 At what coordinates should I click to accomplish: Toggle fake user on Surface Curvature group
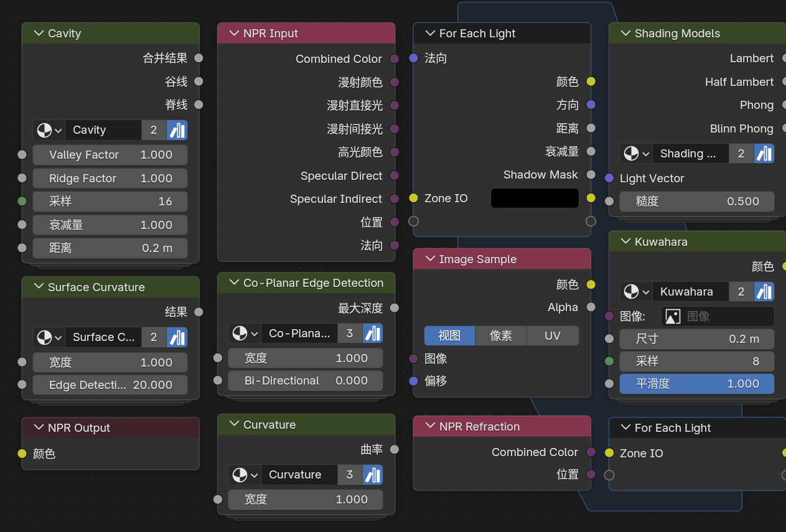[177, 337]
